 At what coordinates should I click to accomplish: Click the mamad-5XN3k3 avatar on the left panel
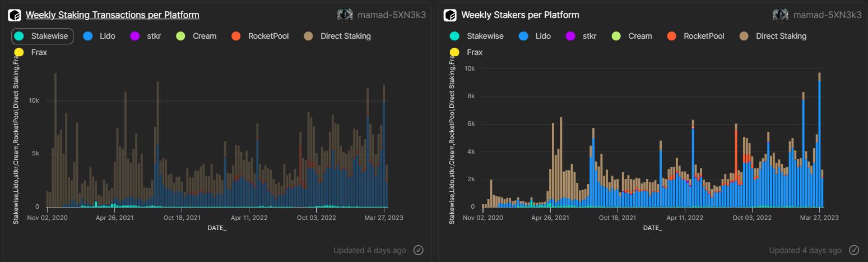coord(345,15)
